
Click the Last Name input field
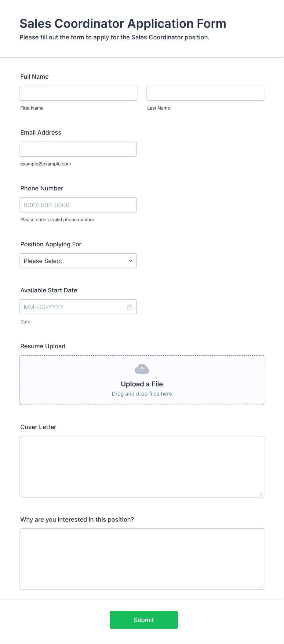(x=205, y=93)
